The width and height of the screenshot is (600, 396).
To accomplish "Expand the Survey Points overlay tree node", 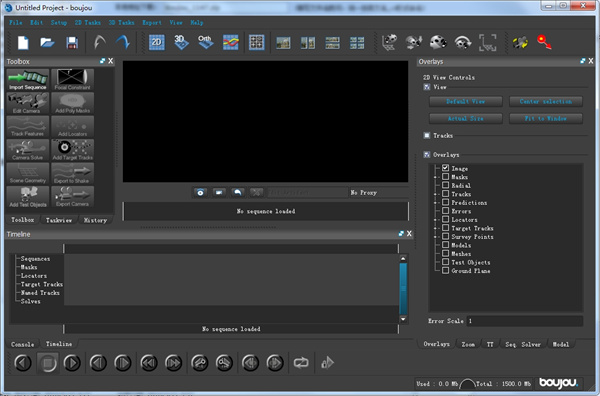I will 435,237.
